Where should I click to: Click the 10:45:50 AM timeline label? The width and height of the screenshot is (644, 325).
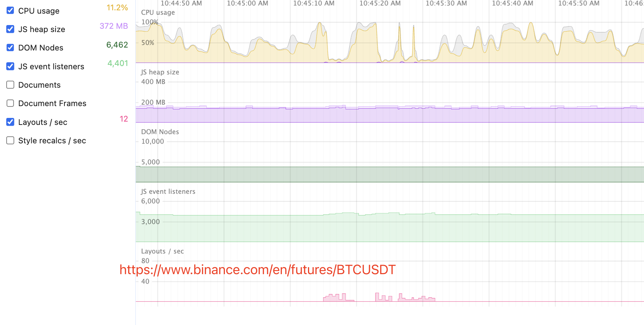click(578, 3)
